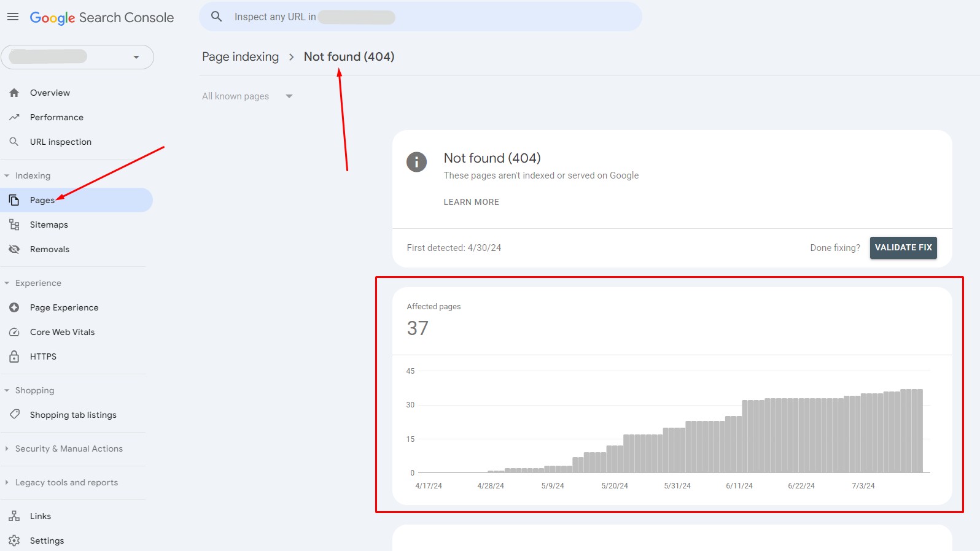Click the Settings gear icon
This screenshot has height=551, width=980.
14,541
